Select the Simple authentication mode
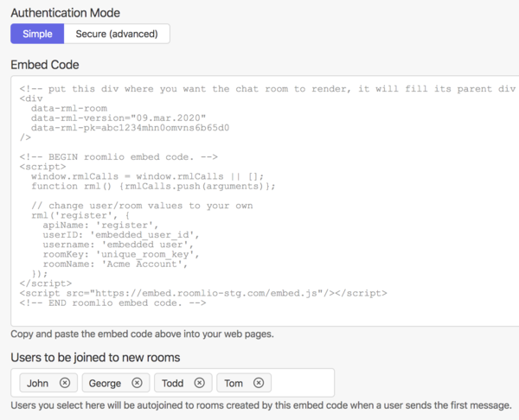This screenshot has width=519, height=420. click(37, 34)
